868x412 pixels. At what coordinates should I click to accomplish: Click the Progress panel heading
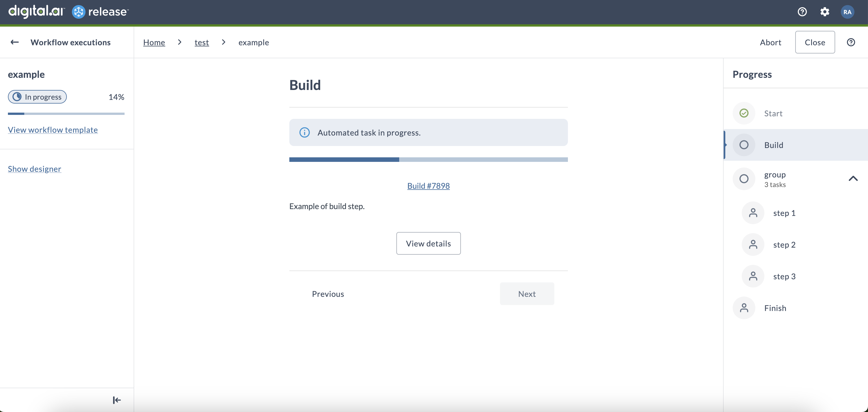[x=752, y=74]
